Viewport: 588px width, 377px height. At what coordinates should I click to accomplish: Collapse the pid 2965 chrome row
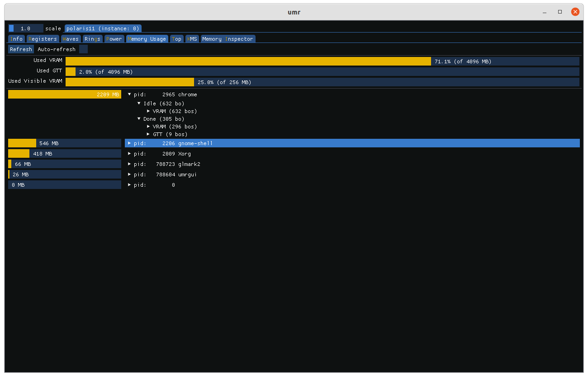(129, 94)
